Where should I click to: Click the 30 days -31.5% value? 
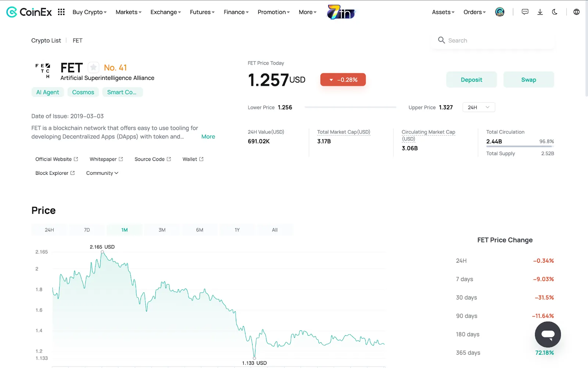[x=544, y=297]
